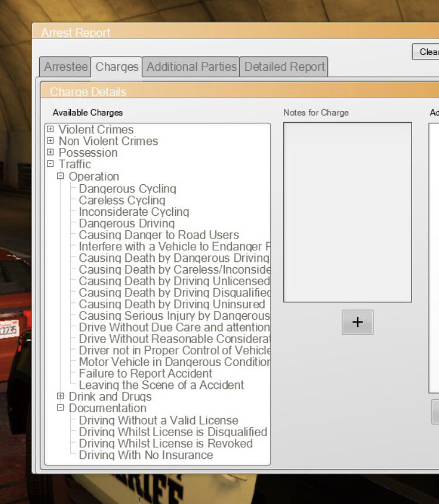
Task: Select the Charges tab
Action: pos(116,67)
